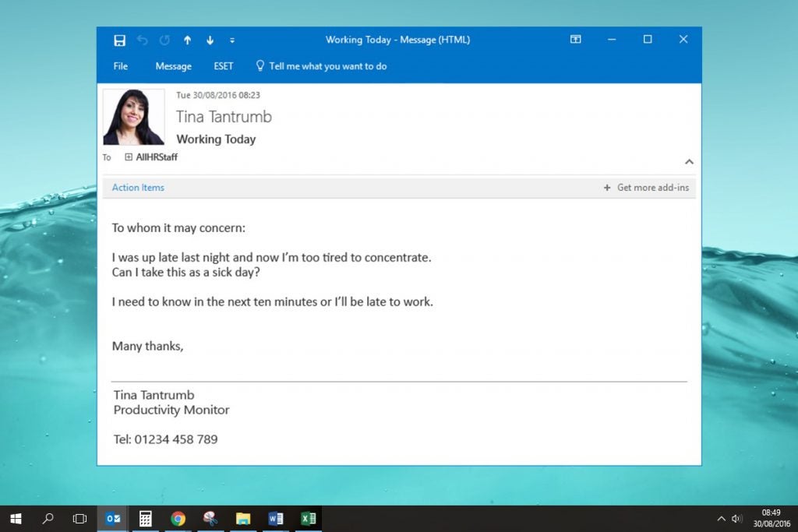798x532 pixels.
Task: Click the AllHRStaff recipient name
Action: tap(157, 157)
